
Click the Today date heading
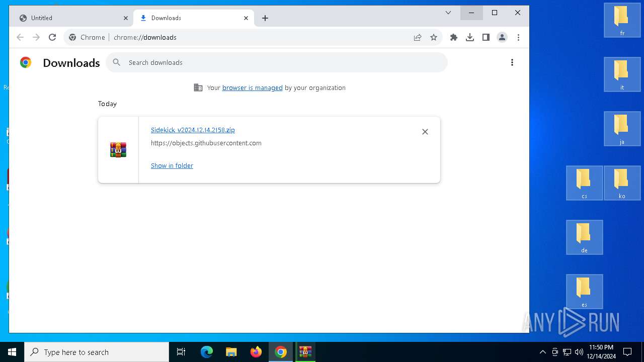pyautogui.click(x=107, y=104)
